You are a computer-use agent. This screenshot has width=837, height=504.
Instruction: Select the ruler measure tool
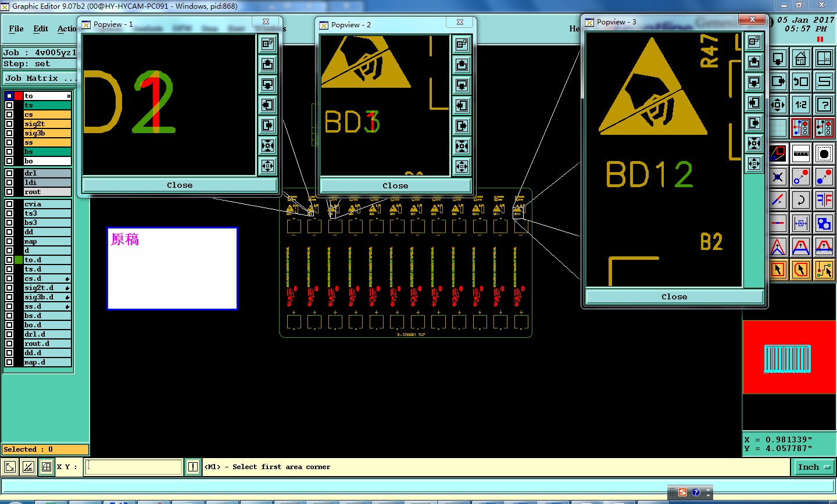pyautogui.click(x=801, y=153)
